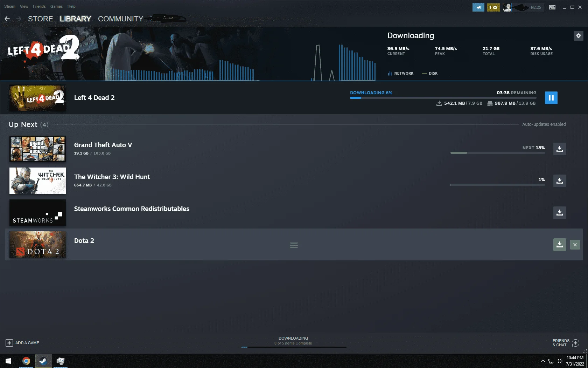Click the Up Next (4) heading

pyautogui.click(x=29, y=124)
